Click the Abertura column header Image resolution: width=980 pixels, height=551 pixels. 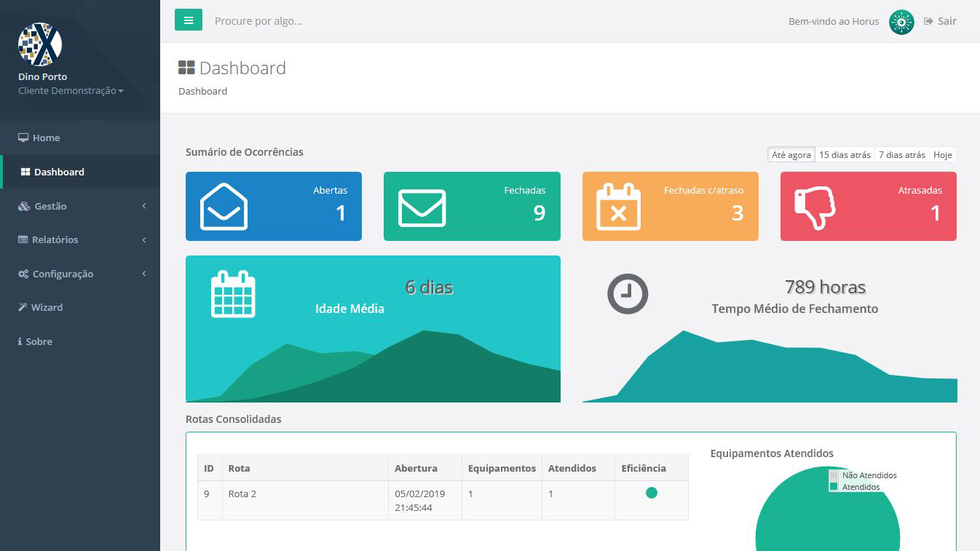425,468
